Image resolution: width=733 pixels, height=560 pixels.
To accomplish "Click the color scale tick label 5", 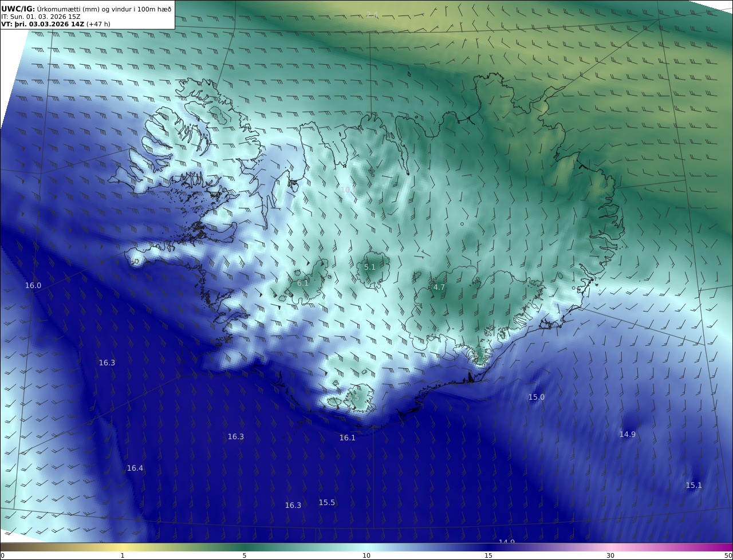I will [245, 555].
